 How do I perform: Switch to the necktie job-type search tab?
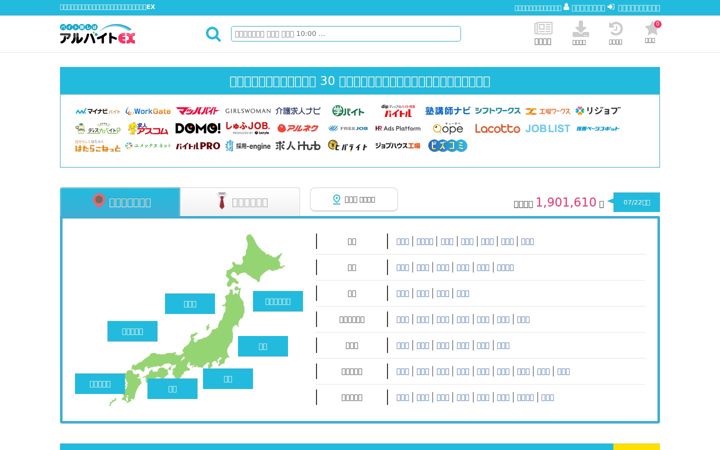pyautogui.click(x=240, y=202)
